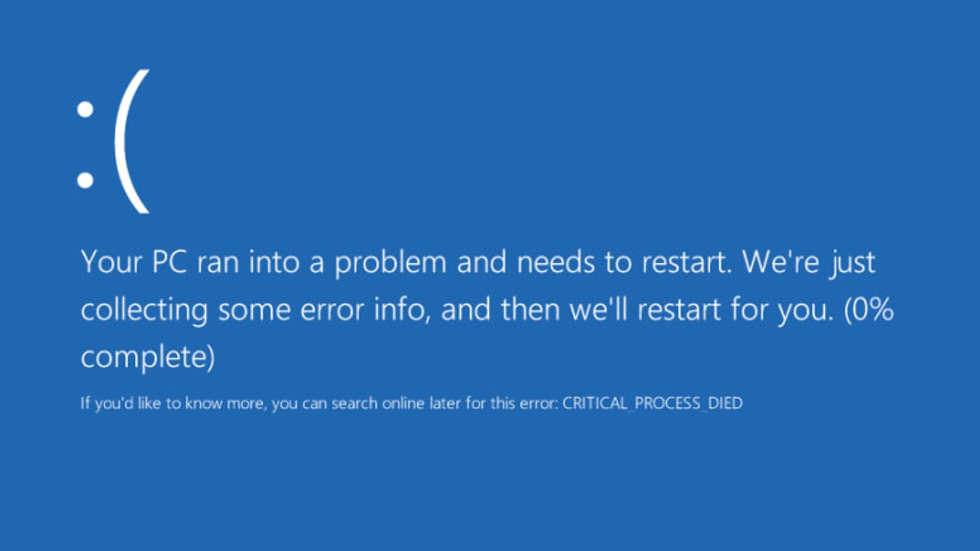Image resolution: width=980 pixels, height=551 pixels.
Task: Click the words 'this error:' in small text
Action: (524, 403)
